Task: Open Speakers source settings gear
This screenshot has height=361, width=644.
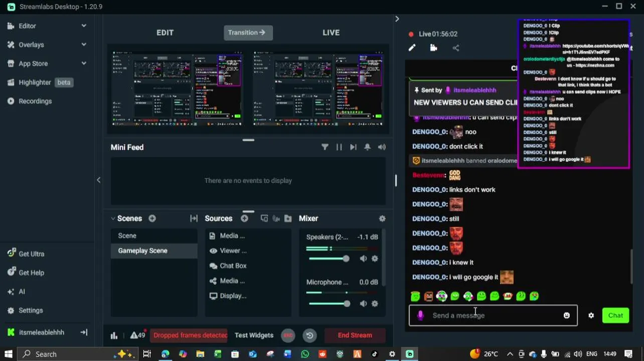Action: click(x=375, y=259)
